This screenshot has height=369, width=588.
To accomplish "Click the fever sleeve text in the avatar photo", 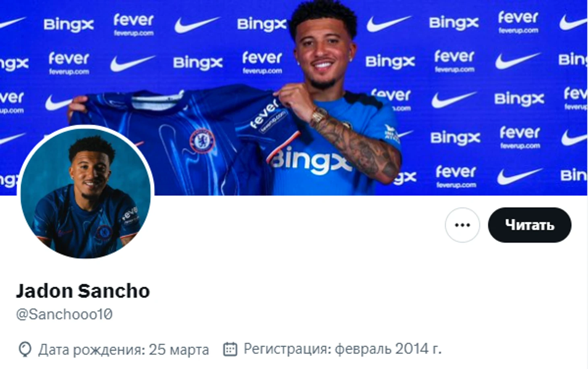I will tap(130, 214).
